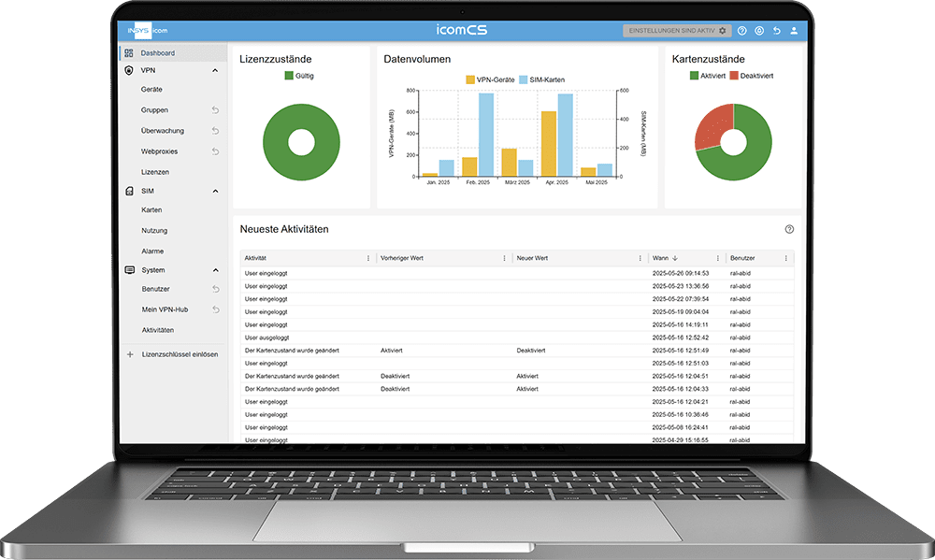Open Lizenzen in the sidebar
The height and width of the screenshot is (560, 935).
155,172
